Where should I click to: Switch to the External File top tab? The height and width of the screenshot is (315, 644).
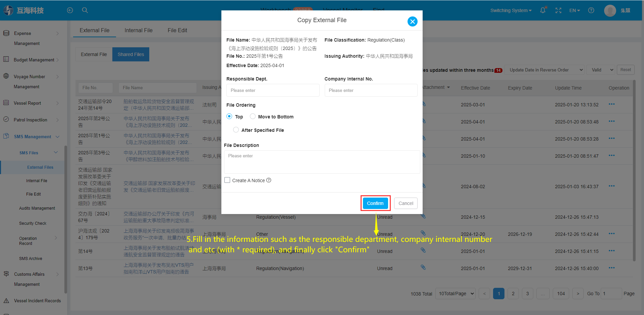tap(95, 30)
